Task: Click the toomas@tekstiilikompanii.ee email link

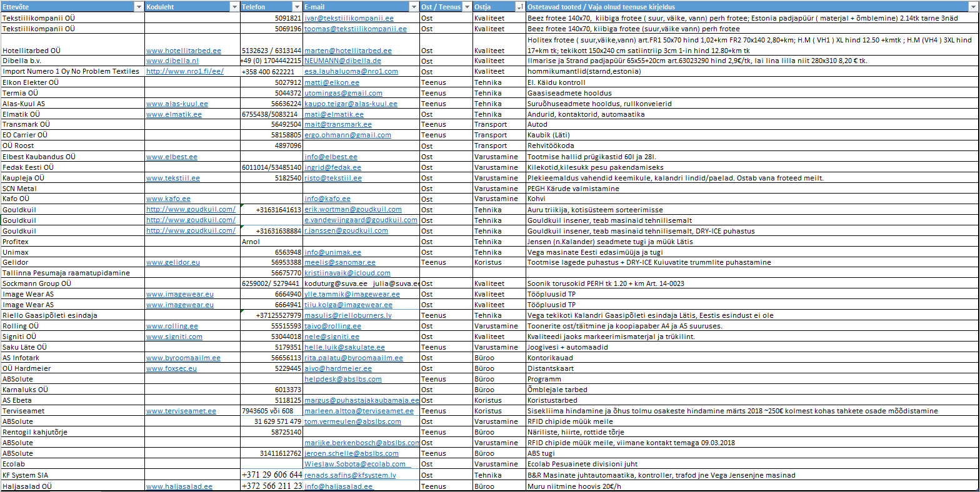Action: pyautogui.click(x=356, y=29)
